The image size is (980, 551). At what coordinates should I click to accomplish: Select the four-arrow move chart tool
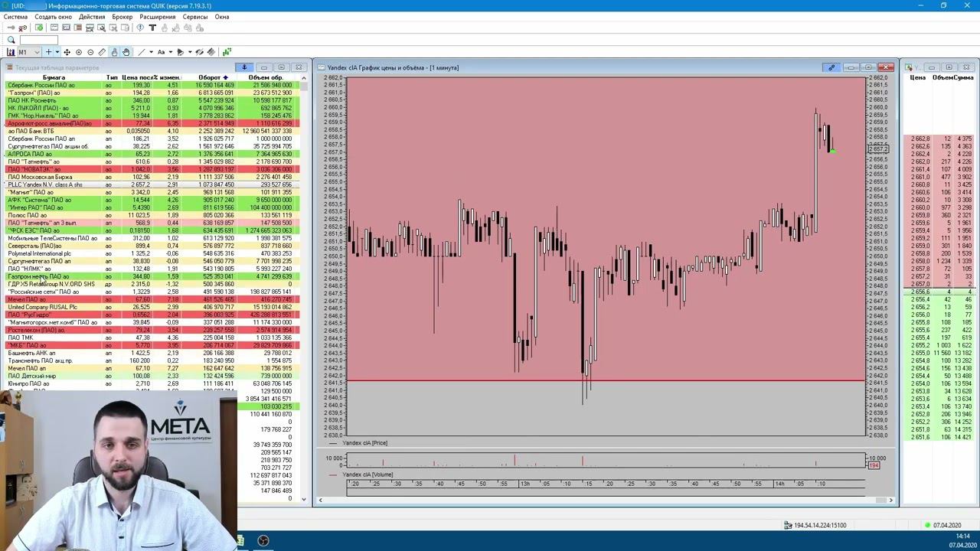pyautogui.click(x=67, y=52)
